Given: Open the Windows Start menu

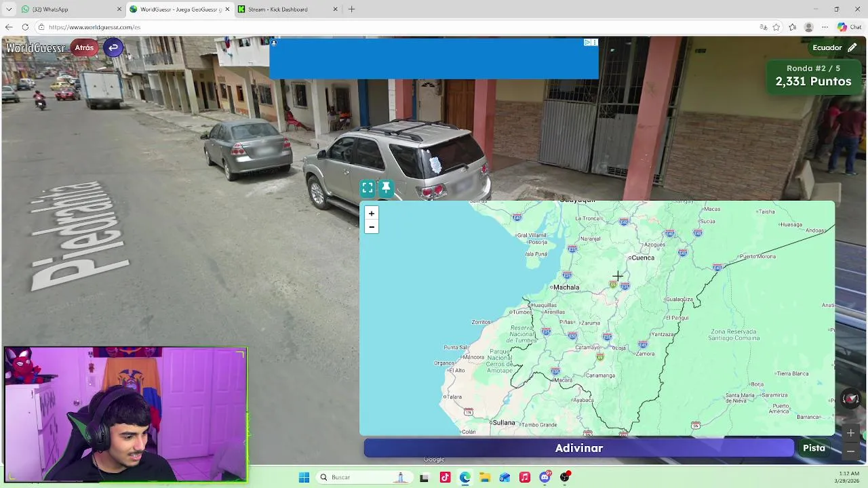Looking at the screenshot, I should click(x=304, y=477).
